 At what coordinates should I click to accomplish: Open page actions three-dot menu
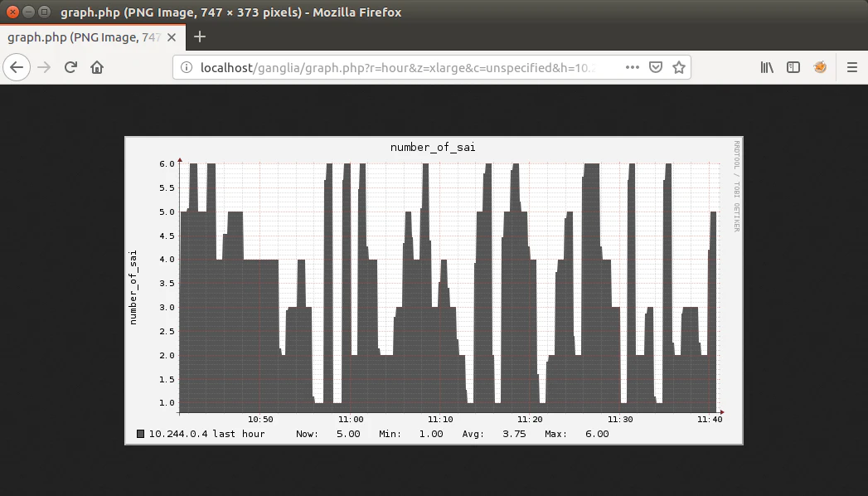(x=633, y=67)
